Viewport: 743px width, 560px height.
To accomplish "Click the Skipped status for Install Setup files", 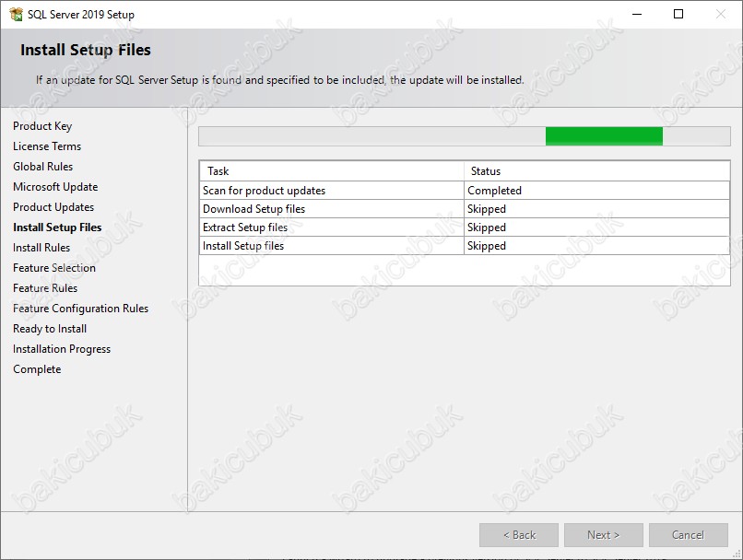I will 596,246.
